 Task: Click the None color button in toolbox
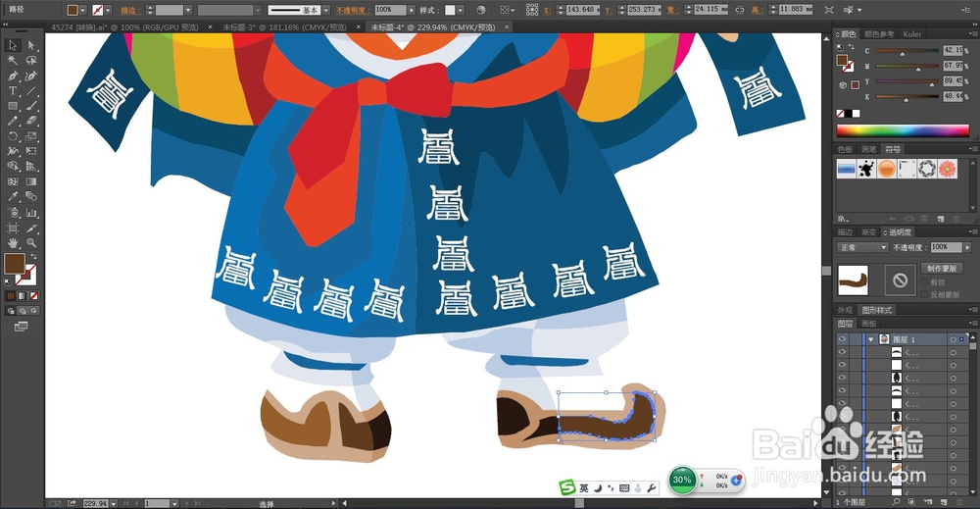coord(33,296)
